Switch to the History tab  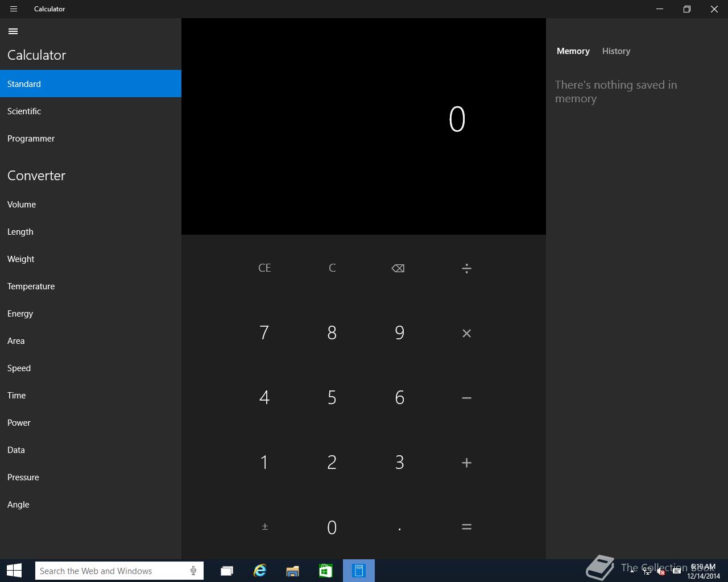coord(616,51)
